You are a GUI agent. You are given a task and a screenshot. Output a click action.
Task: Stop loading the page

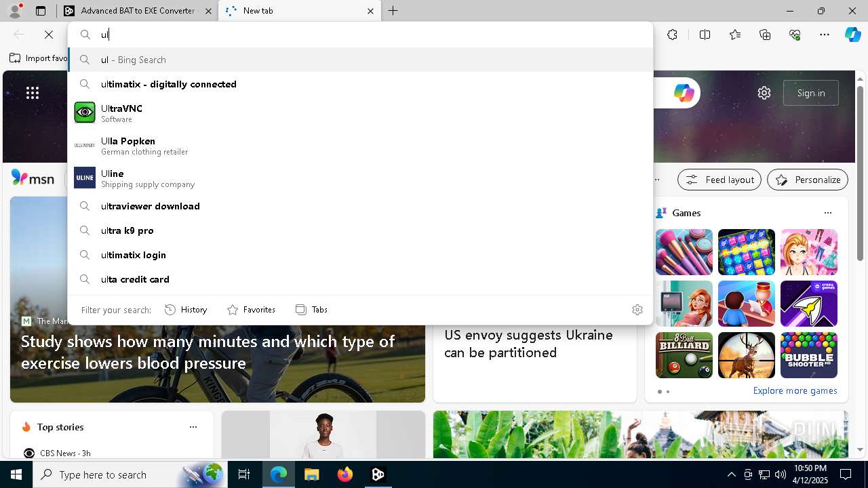(x=49, y=35)
